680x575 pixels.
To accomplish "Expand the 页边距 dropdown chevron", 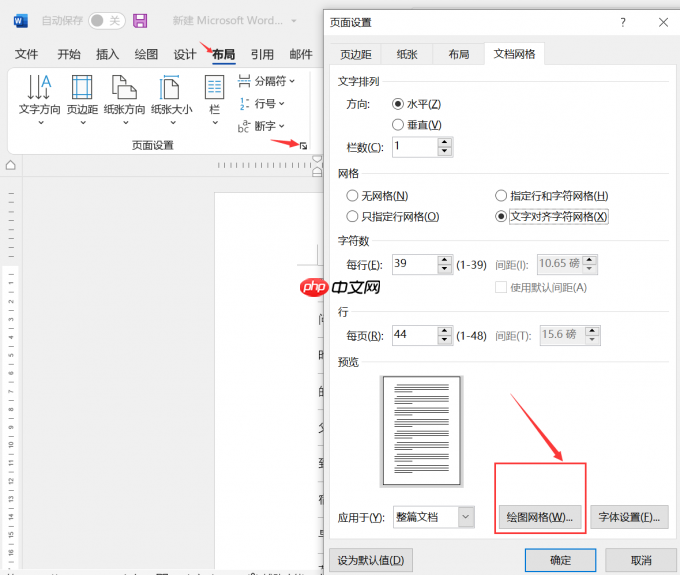I will coord(83,123).
